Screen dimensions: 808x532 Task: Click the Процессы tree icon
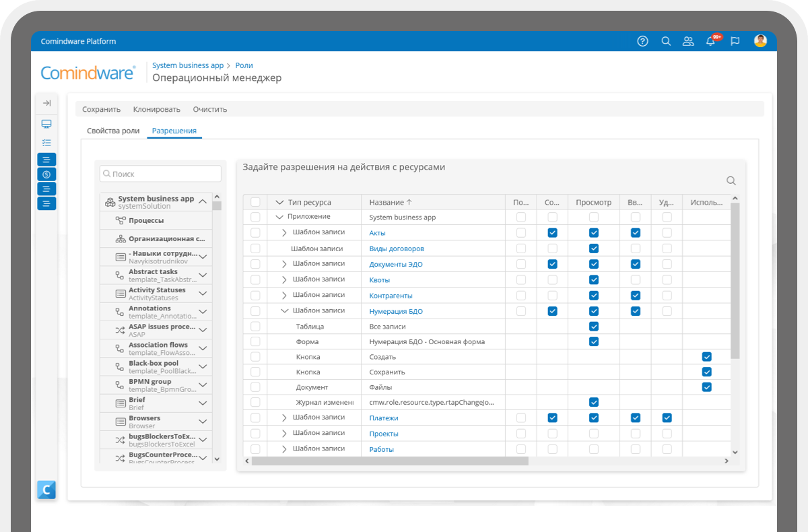[x=121, y=220]
